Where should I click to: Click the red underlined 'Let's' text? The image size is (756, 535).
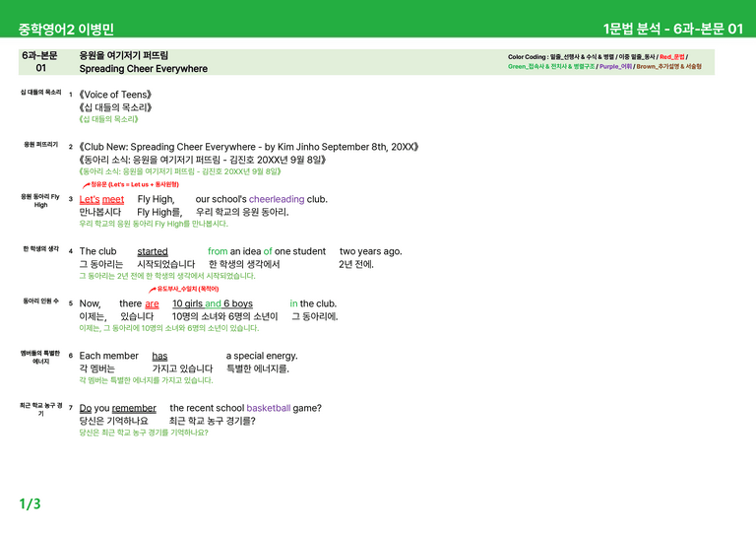pyautogui.click(x=90, y=200)
